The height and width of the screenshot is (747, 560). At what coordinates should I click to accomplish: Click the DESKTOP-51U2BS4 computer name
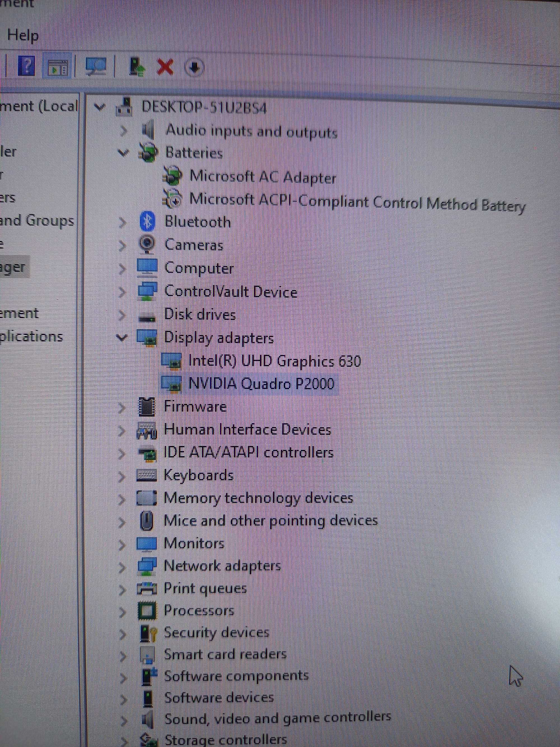coord(204,107)
